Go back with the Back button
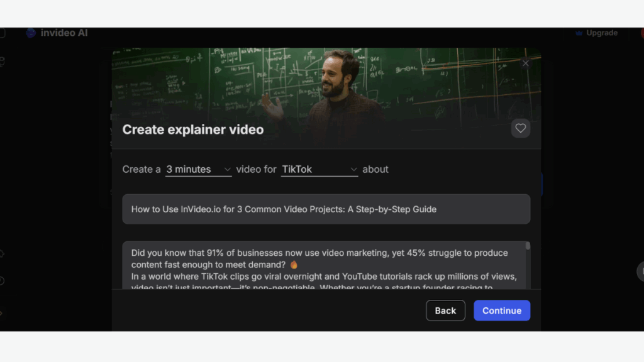Screen dimensions: 644x362 click(x=445, y=310)
